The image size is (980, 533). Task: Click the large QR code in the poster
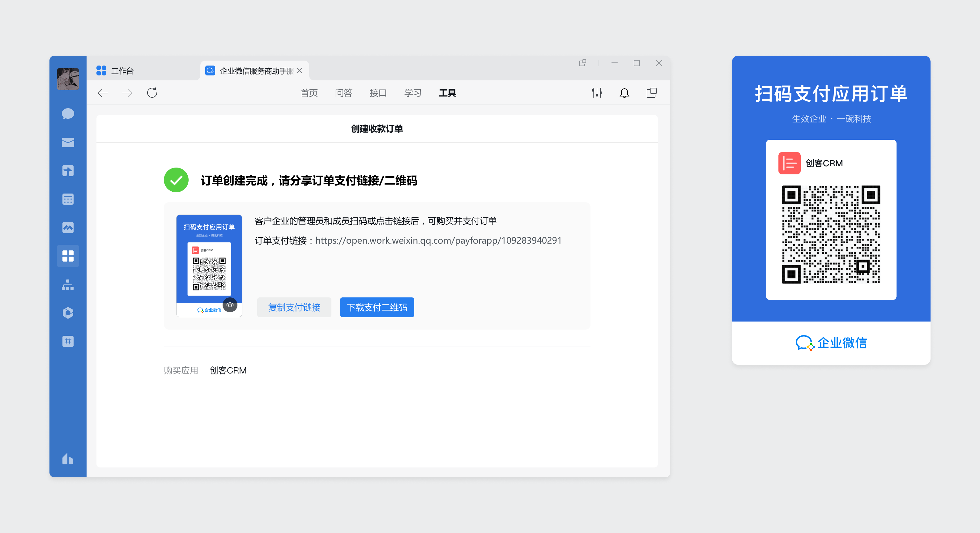pyautogui.click(x=831, y=234)
